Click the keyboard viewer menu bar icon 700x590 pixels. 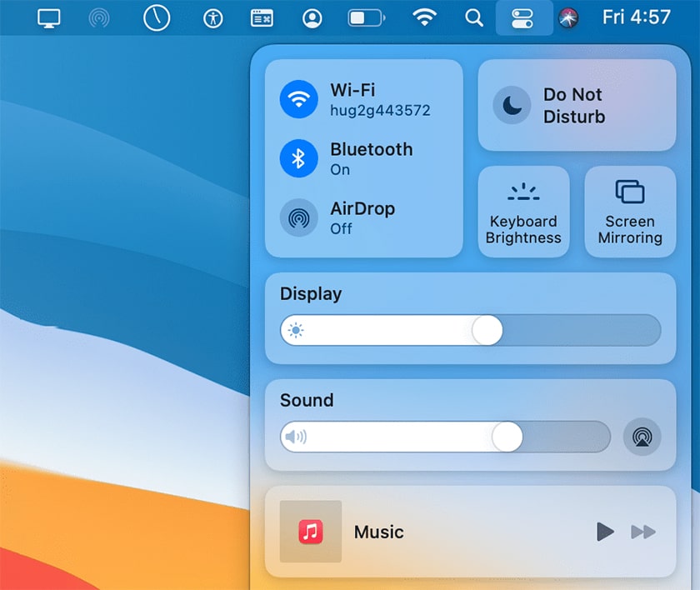(262, 18)
